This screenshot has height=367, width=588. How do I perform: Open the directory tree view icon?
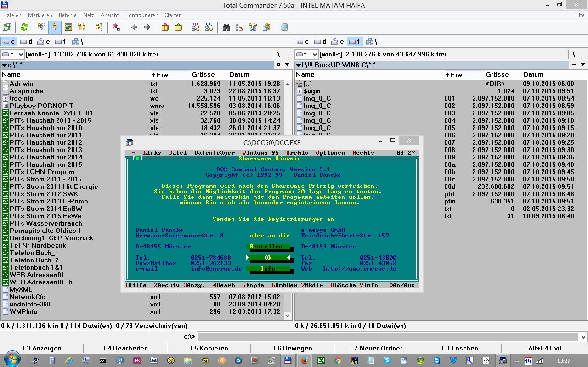[82, 27]
